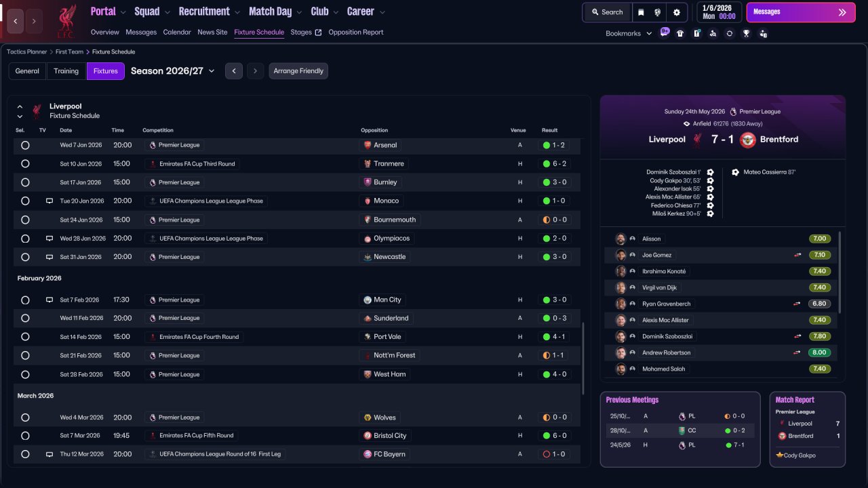Image resolution: width=868 pixels, height=488 pixels.
Task: Click the Premier League logo in match header
Action: [x=733, y=112]
